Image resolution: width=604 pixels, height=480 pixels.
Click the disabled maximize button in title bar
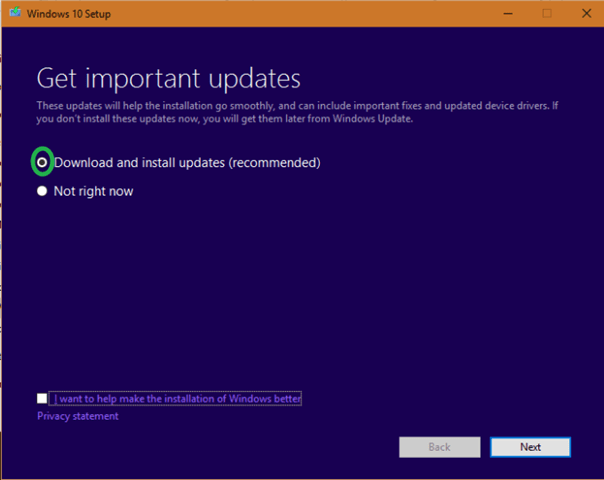coord(547,13)
